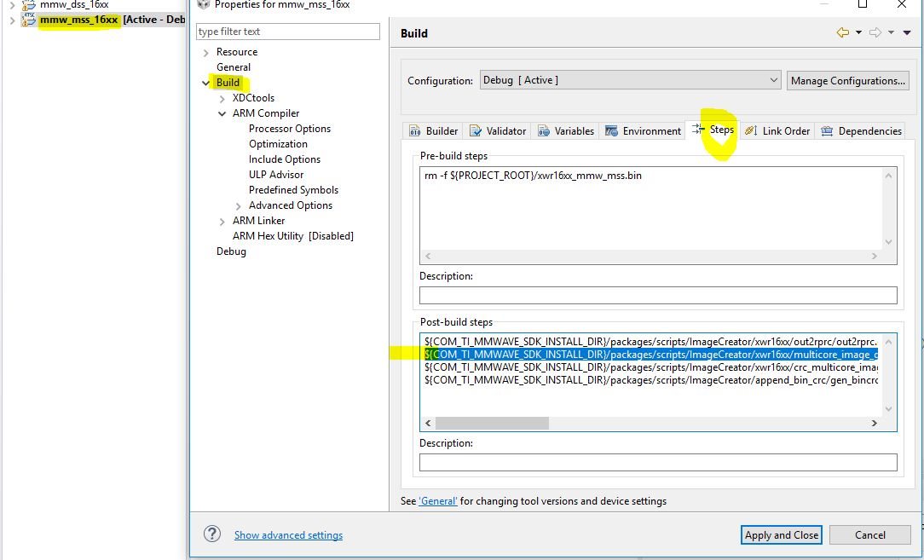Click Apply and Close button
Viewport: 924px width, 560px height.
[x=782, y=534]
